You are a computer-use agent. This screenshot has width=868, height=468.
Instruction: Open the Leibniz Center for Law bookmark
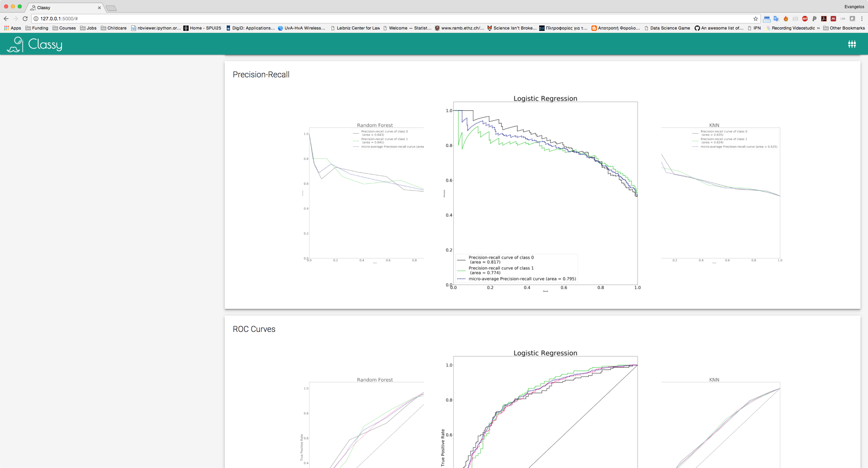pyautogui.click(x=355, y=28)
